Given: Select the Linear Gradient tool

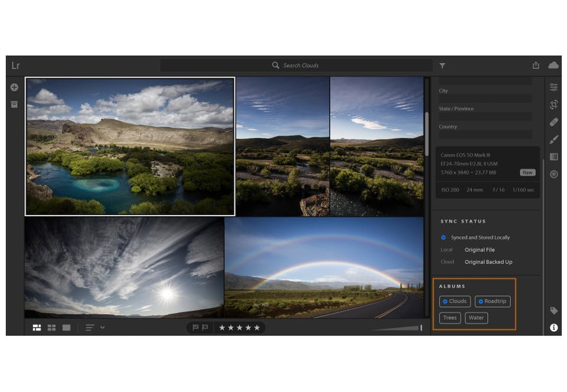Looking at the screenshot, I should pyautogui.click(x=553, y=156).
